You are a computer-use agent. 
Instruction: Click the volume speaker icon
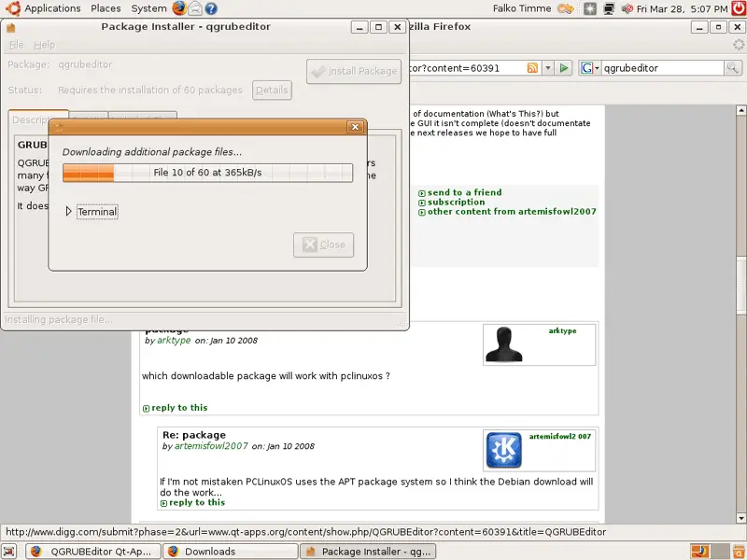pyautogui.click(x=627, y=8)
